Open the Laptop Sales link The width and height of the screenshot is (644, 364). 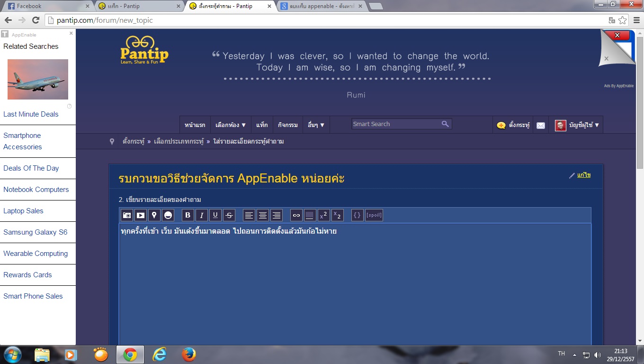pos(23,211)
